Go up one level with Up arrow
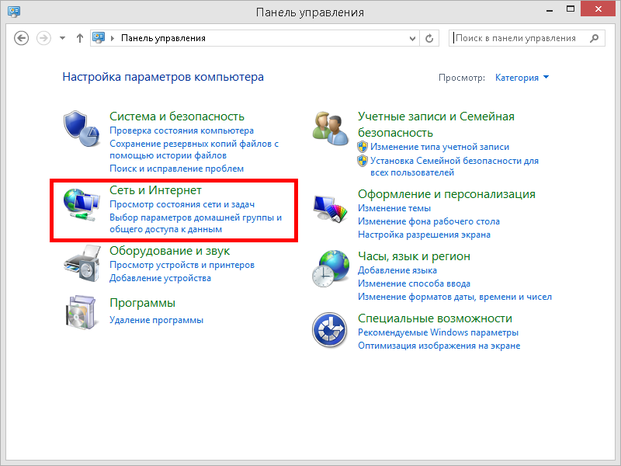The height and width of the screenshot is (466, 621). coord(80,39)
